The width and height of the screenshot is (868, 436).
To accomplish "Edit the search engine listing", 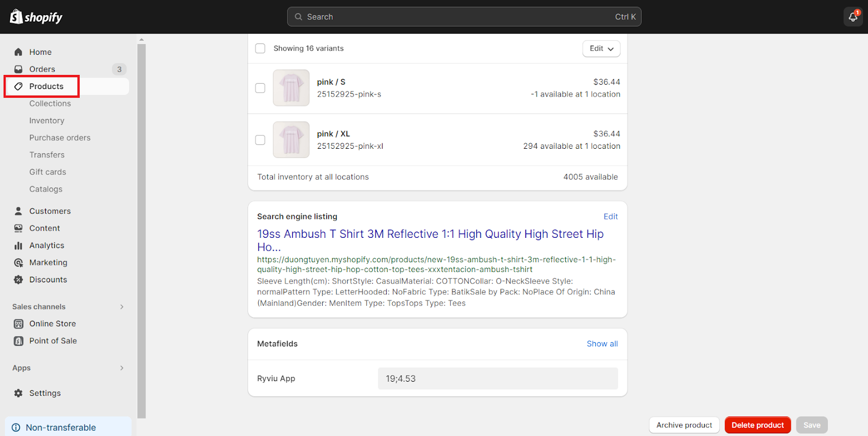I will [x=610, y=217].
